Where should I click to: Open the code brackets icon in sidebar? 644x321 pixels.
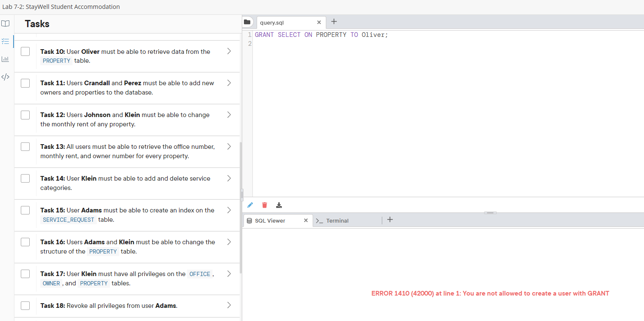(x=5, y=77)
